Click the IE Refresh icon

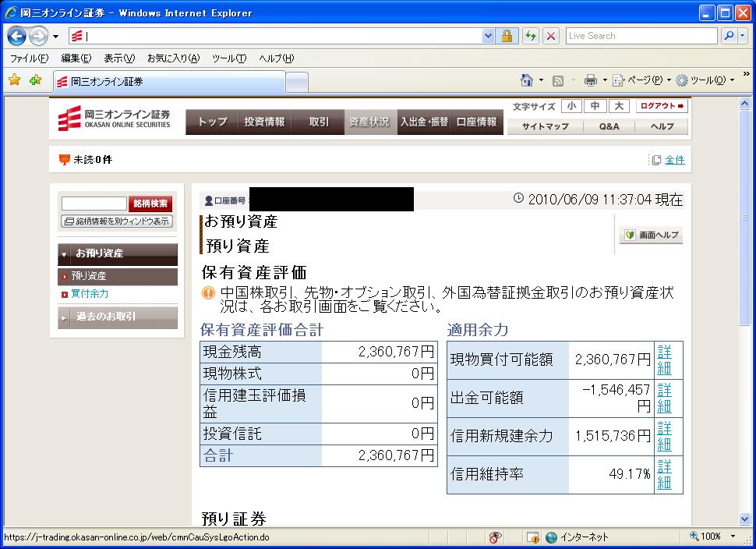coord(531,36)
